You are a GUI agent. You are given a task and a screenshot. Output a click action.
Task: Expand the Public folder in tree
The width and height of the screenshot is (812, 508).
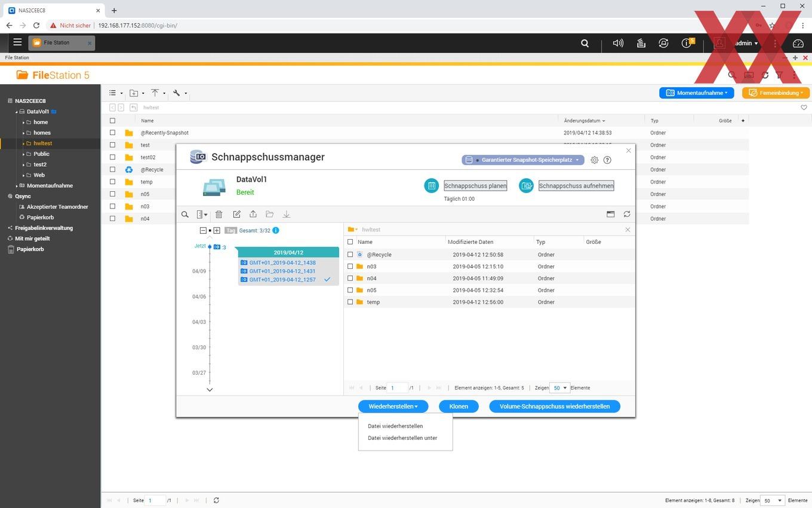click(x=23, y=154)
